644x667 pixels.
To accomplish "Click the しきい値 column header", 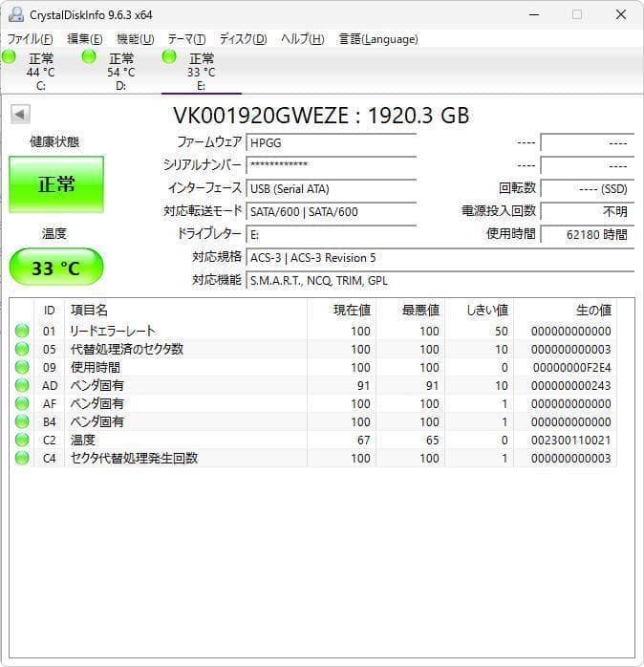I will [x=480, y=311].
